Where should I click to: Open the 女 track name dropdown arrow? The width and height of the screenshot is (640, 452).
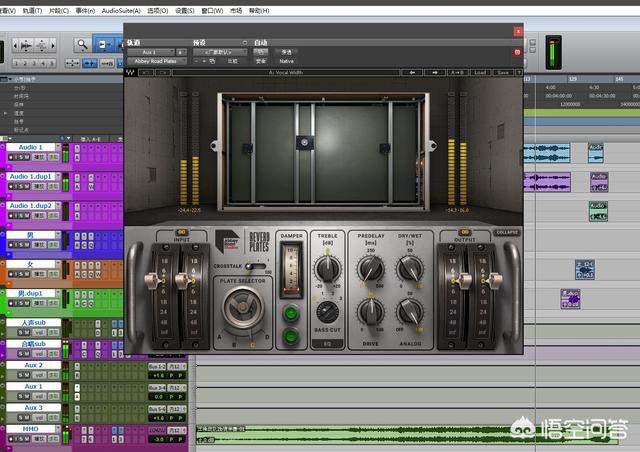click(x=58, y=264)
